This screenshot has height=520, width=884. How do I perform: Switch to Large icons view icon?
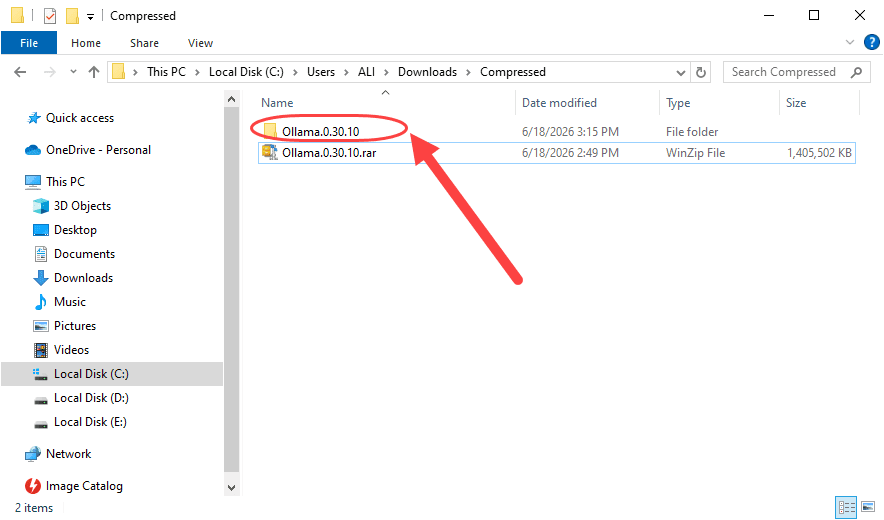(868, 507)
